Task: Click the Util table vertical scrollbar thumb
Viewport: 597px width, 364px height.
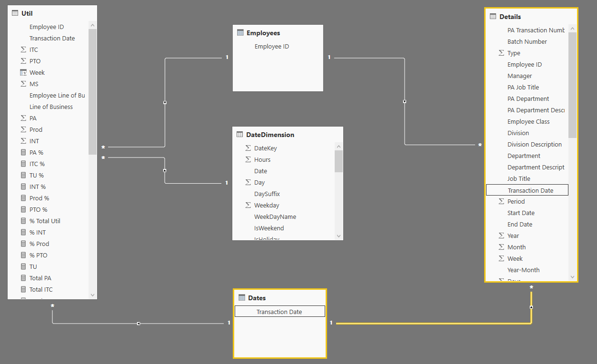Action: pyautogui.click(x=92, y=91)
